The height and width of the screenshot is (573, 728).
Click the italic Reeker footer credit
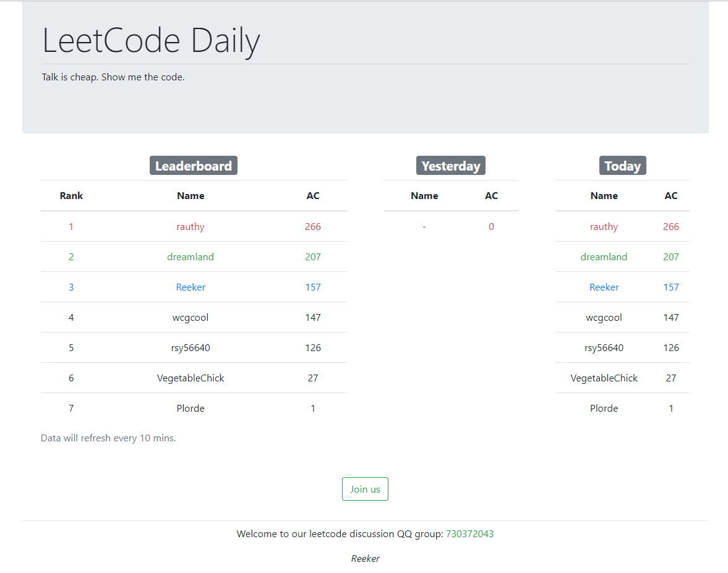[x=365, y=559]
